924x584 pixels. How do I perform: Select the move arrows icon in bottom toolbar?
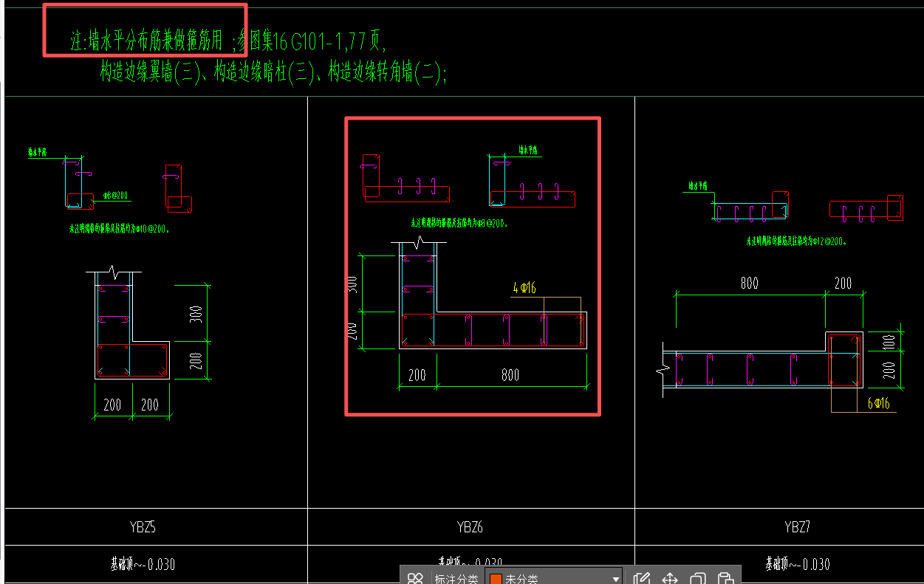point(670,579)
